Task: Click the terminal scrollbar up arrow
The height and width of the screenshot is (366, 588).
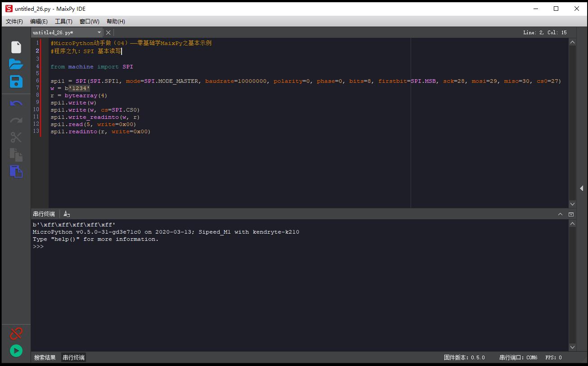Action: 572,223
